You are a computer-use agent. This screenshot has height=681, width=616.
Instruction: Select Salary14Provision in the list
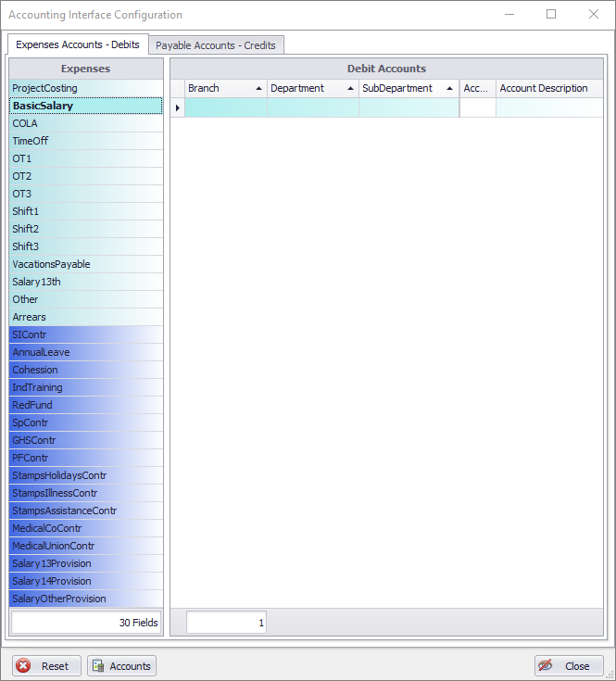(86, 581)
